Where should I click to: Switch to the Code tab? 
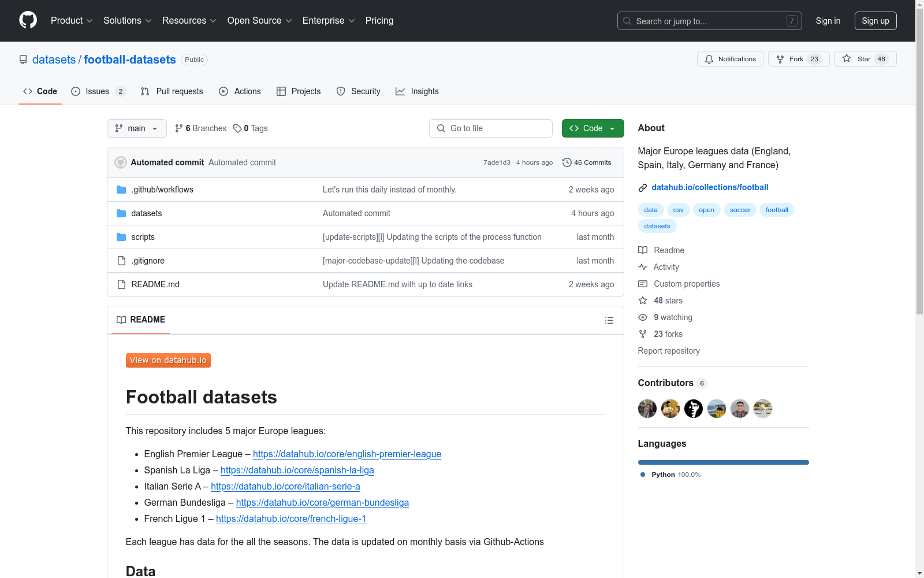pyautogui.click(x=40, y=91)
